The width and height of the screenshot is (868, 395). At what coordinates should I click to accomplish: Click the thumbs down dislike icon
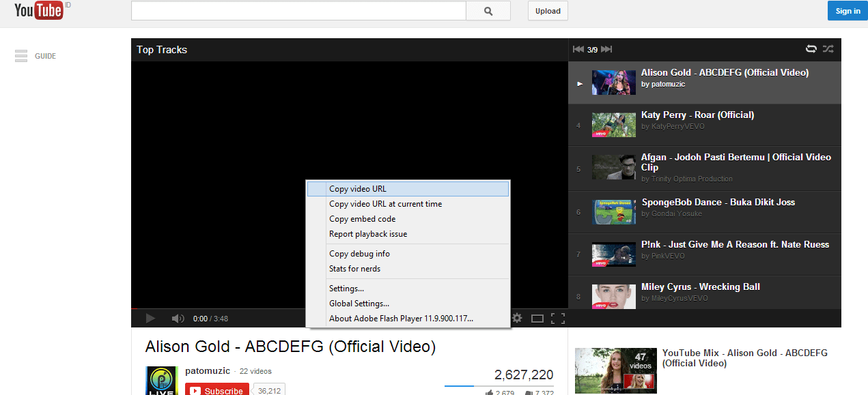coord(529,392)
